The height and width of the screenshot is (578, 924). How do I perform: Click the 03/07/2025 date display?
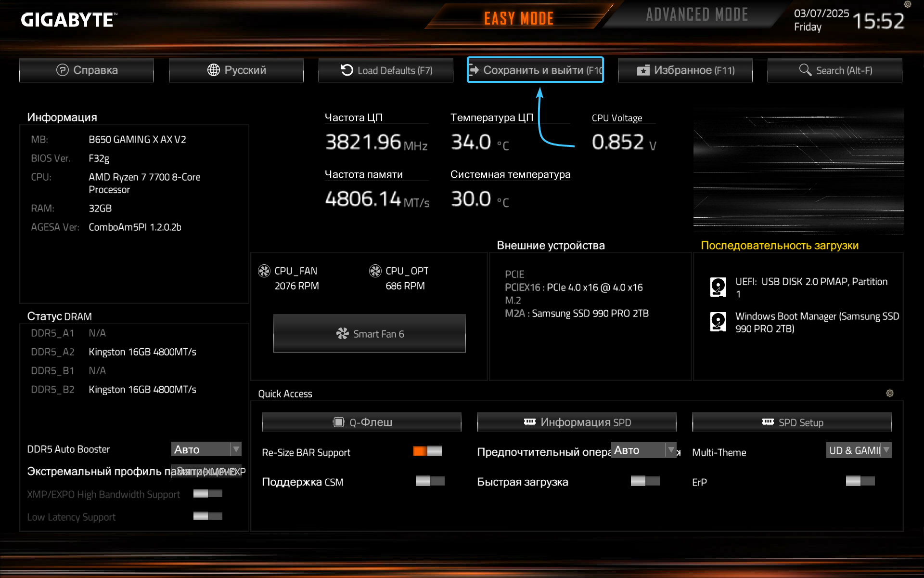coord(821,13)
